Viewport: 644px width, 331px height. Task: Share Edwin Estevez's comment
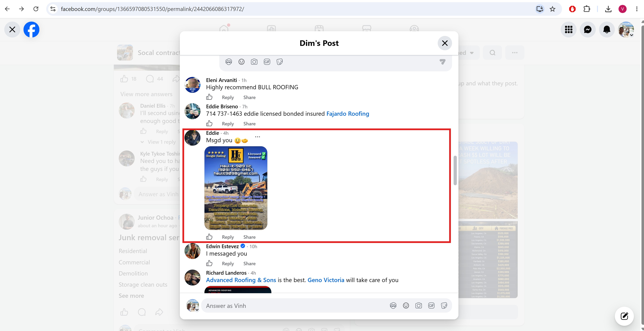tap(249, 264)
